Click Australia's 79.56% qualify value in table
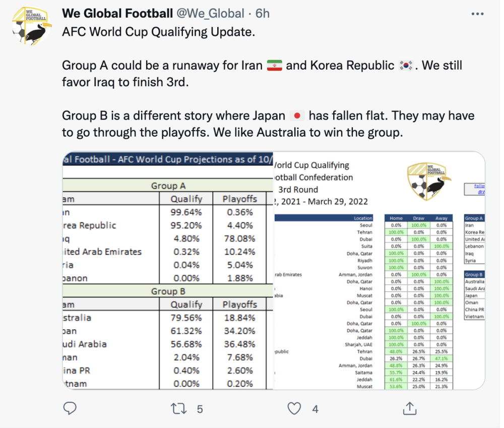Viewport: 504px width, 428px height. coord(186,318)
